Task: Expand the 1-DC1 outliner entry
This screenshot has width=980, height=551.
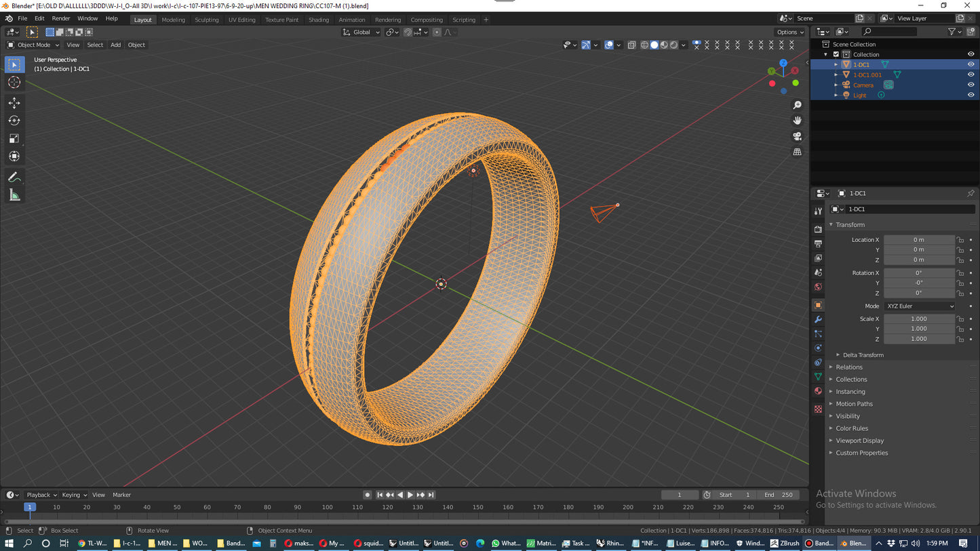Action: pos(836,64)
